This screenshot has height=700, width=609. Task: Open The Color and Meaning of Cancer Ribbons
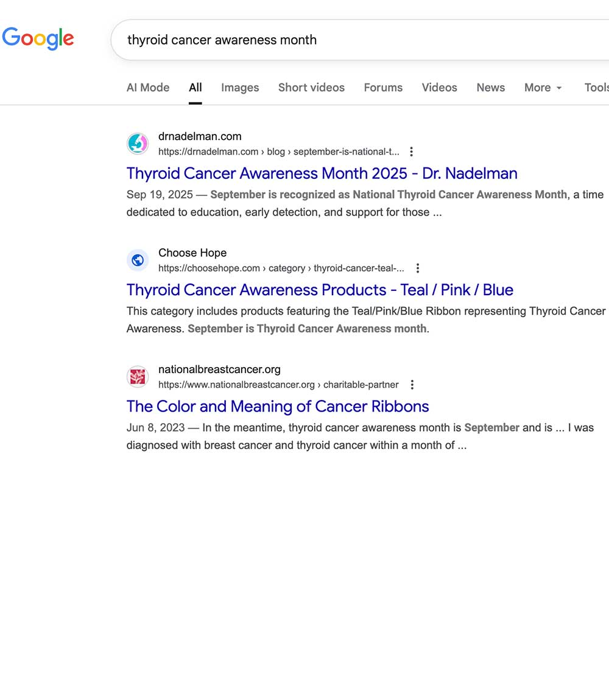tap(278, 406)
